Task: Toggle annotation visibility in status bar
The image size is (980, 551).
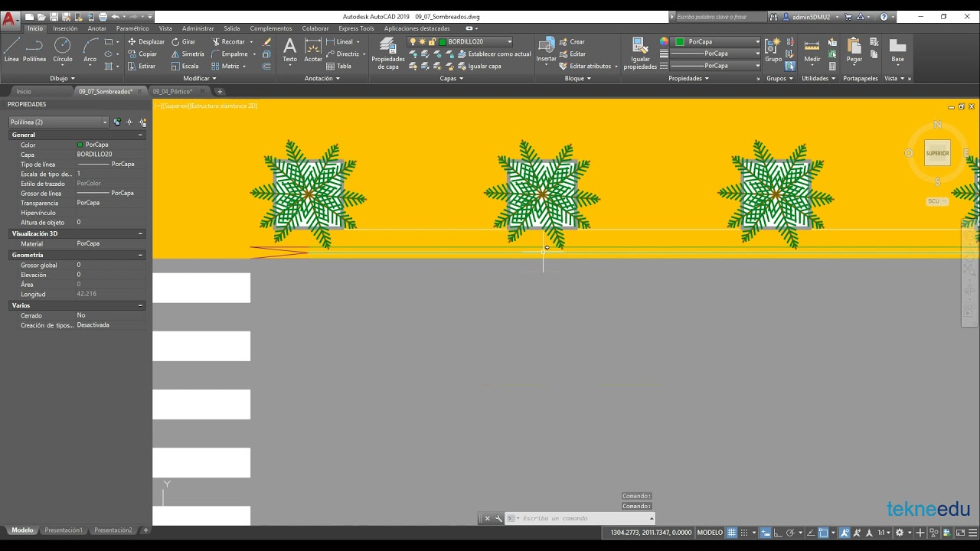Action: tap(844, 533)
